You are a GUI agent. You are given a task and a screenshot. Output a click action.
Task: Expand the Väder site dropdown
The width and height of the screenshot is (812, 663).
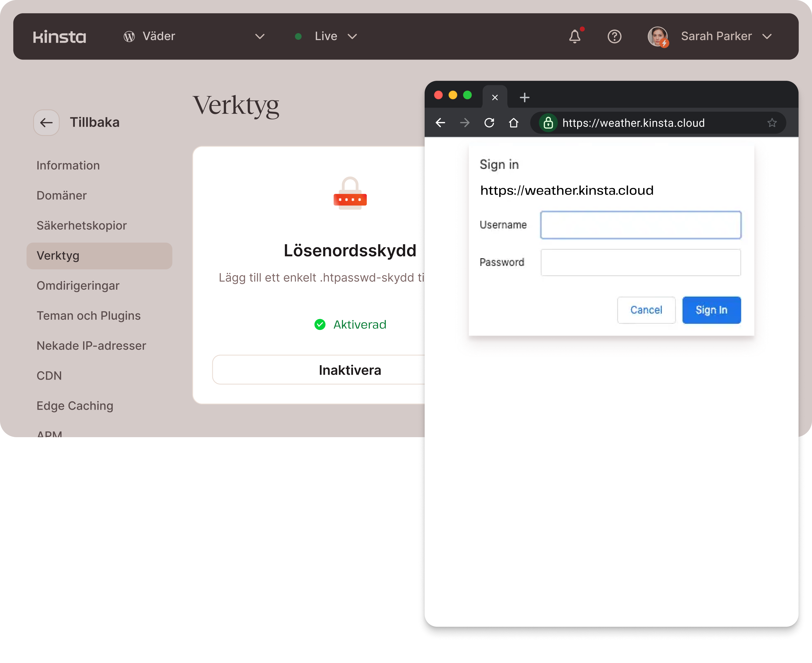(x=260, y=37)
